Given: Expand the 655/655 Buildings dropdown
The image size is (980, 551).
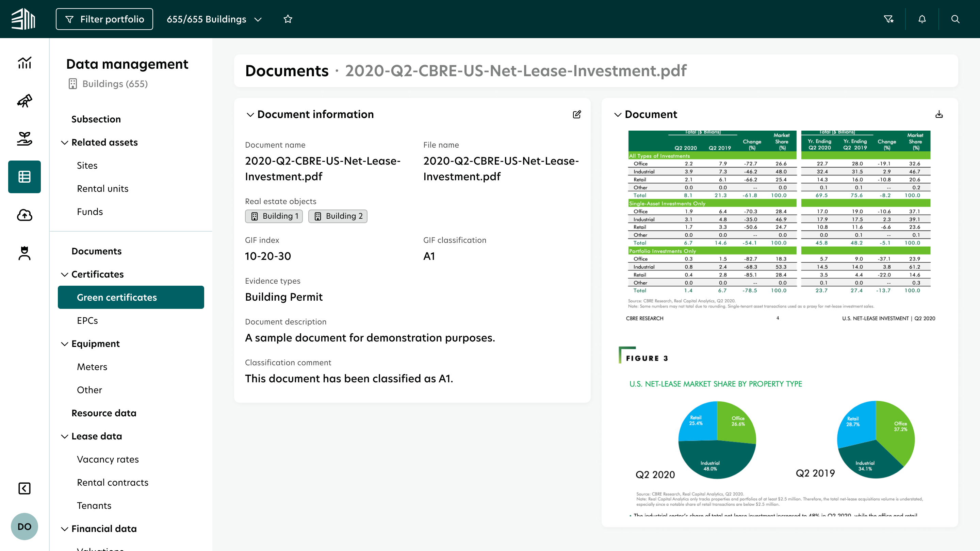Looking at the screenshot, I should pyautogui.click(x=214, y=19).
